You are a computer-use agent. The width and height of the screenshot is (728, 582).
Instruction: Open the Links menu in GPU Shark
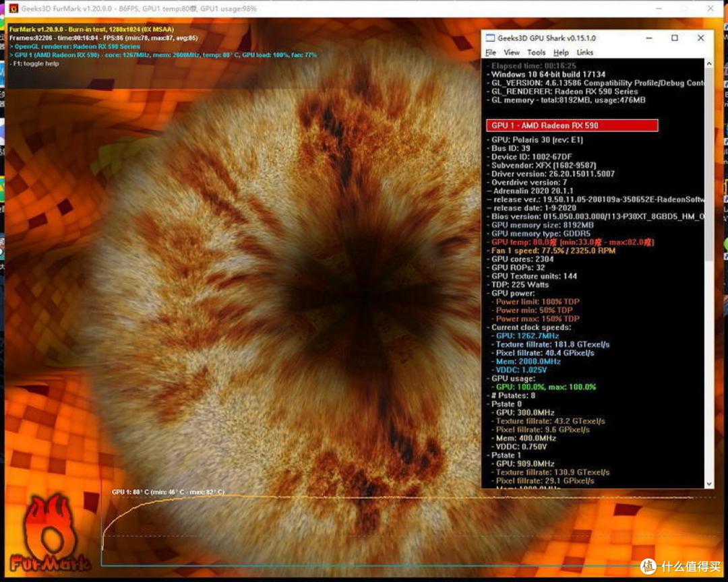pyautogui.click(x=585, y=53)
